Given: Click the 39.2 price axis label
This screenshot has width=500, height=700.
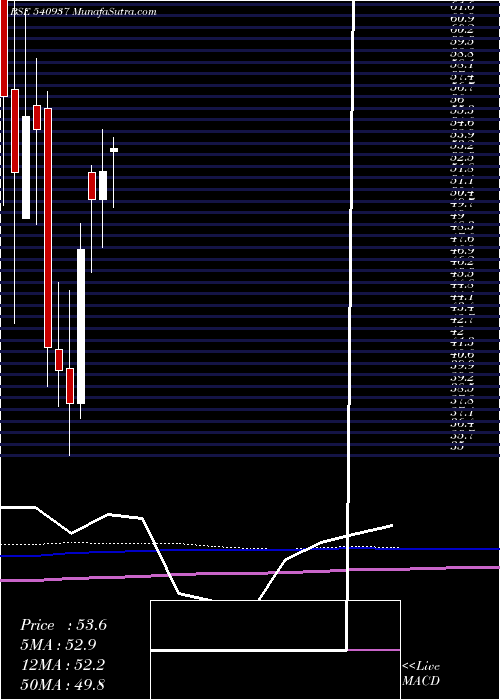Looking at the screenshot, I should click(x=462, y=378).
